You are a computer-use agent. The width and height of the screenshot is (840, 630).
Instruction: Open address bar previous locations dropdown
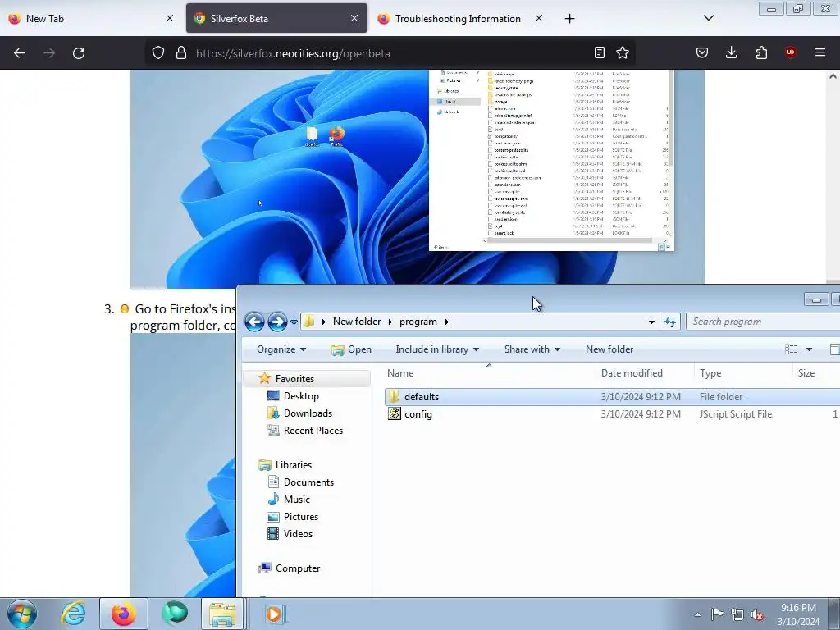point(651,322)
